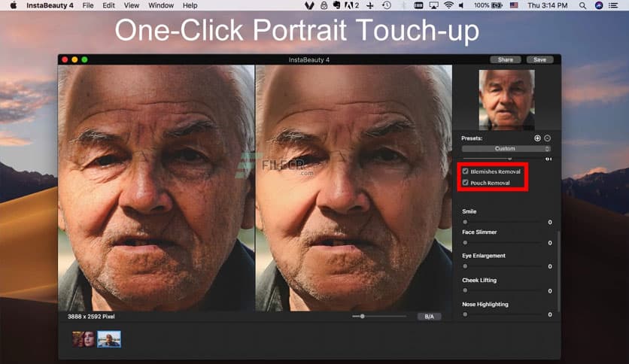
Task: Click the retouched after image pane
Action: 354,188
